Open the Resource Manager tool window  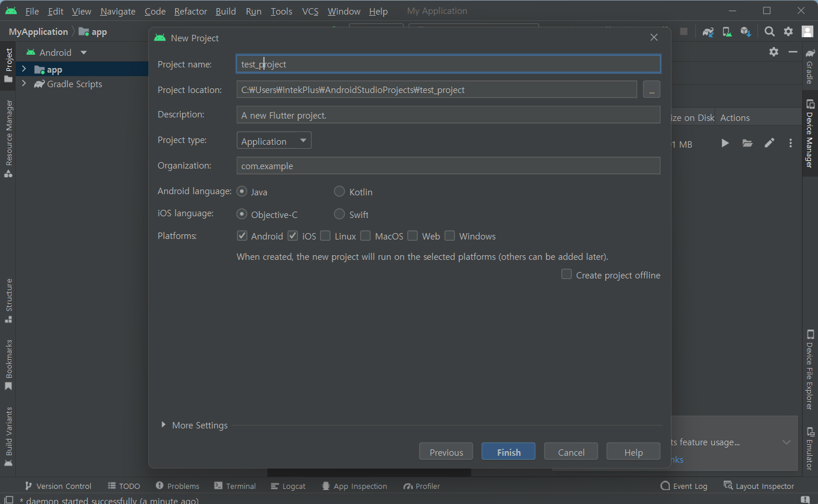(9, 138)
